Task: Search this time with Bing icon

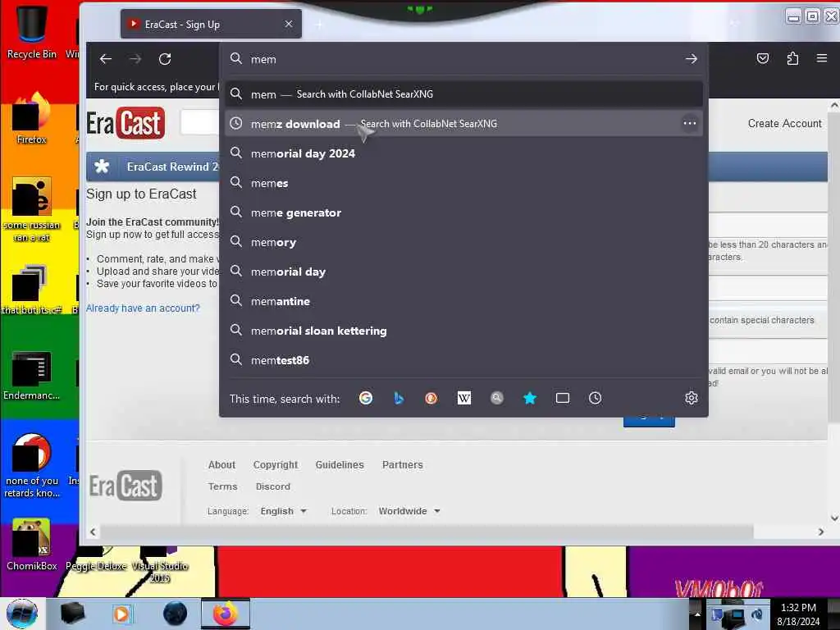Action: tap(399, 398)
